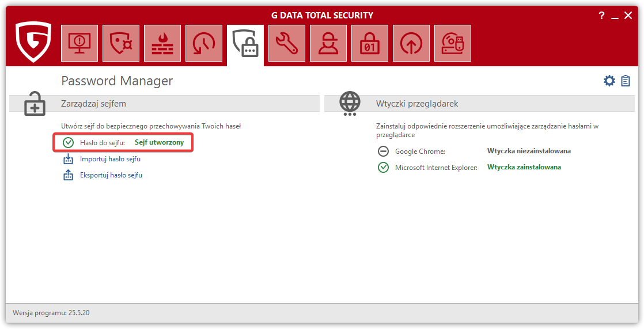Viewport: 644px width, 329px height.
Task: Open the Virus protection shield tab
Action: pyautogui.click(x=121, y=43)
